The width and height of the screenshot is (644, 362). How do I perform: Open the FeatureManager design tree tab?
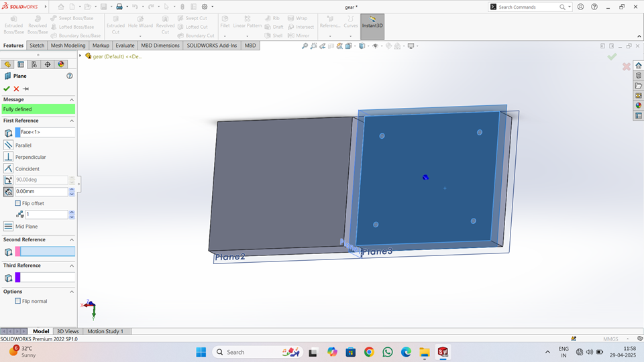click(x=7, y=64)
